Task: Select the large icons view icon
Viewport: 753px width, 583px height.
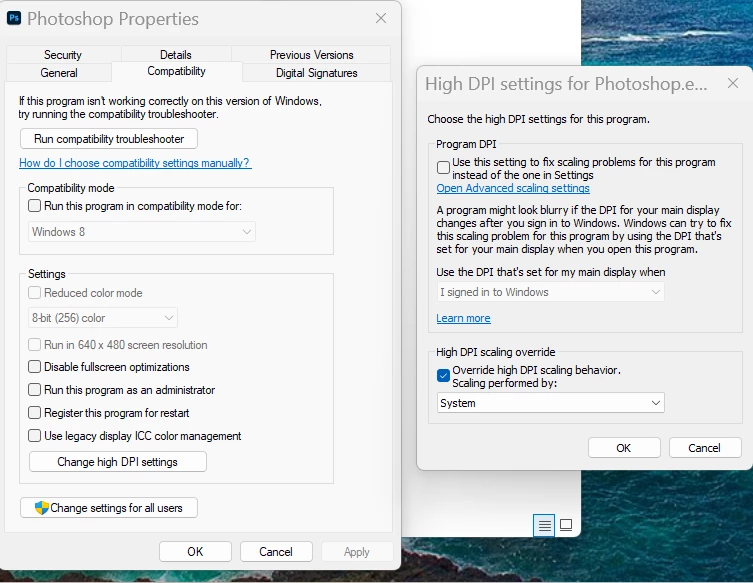Action: click(566, 525)
